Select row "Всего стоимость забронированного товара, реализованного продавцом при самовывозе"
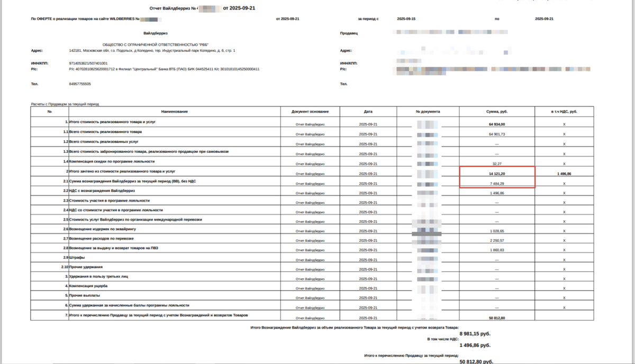 point(312,152)
